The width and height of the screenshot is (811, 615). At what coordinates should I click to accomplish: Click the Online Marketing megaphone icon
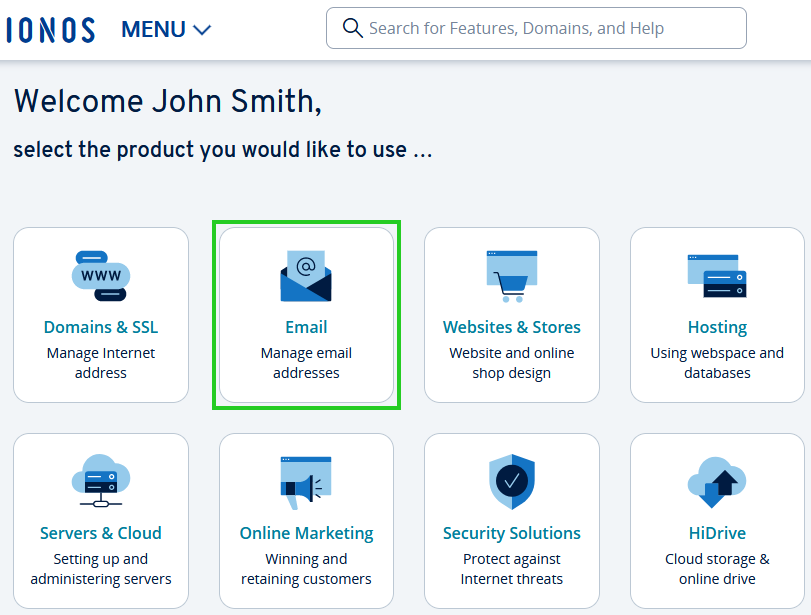pos(306,483)
